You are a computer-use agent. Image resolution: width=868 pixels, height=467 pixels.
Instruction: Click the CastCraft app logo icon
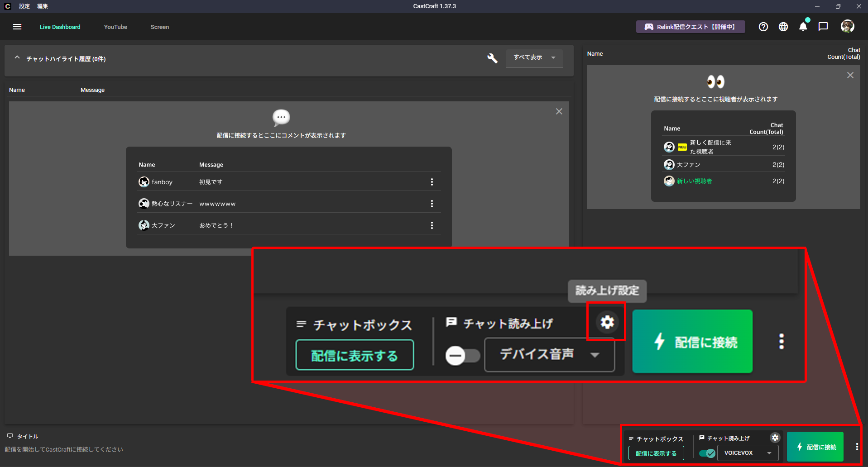(x=7, y=6)
